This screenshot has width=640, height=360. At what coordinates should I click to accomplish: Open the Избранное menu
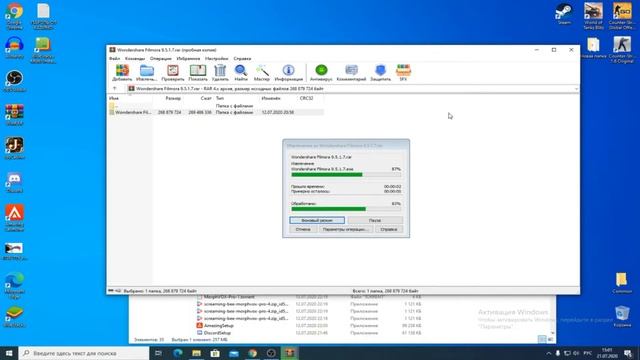pyautogui.click(x=188, y=58)
